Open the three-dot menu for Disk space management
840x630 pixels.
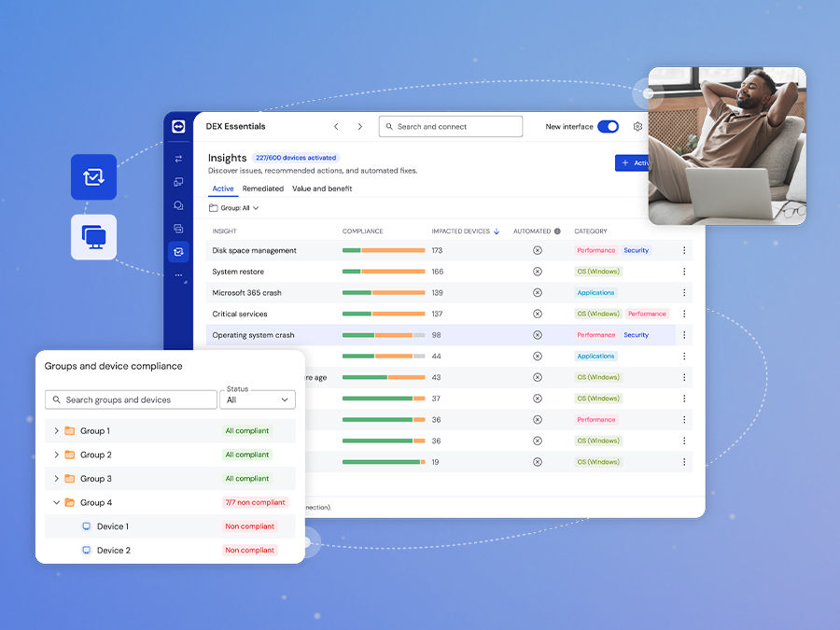(684, 250)
